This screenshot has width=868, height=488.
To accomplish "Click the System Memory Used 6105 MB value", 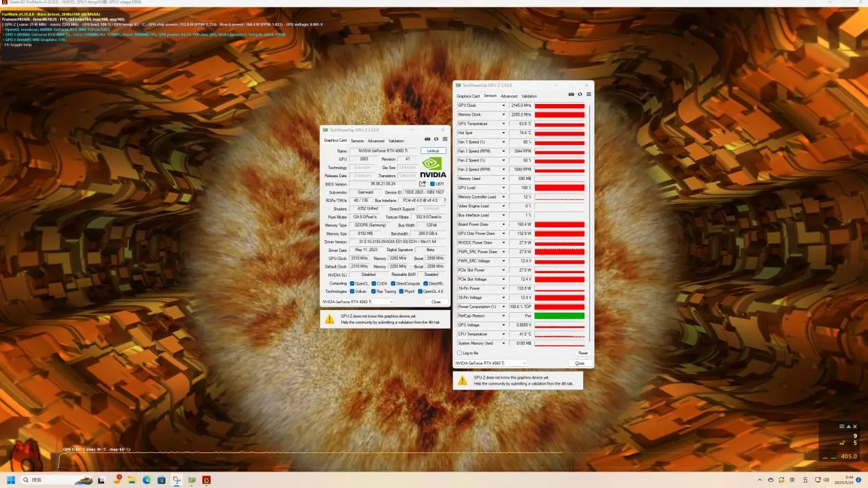I will pos(521,343).
